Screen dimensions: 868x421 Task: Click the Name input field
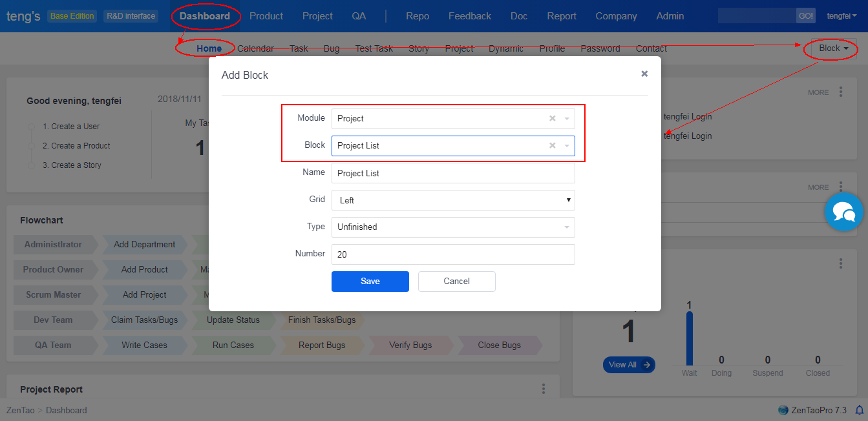452,173
